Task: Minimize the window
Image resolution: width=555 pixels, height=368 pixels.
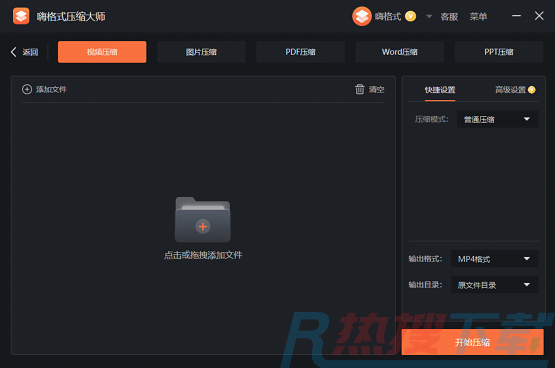Action: pyautogui.click(x=516, y=16)
